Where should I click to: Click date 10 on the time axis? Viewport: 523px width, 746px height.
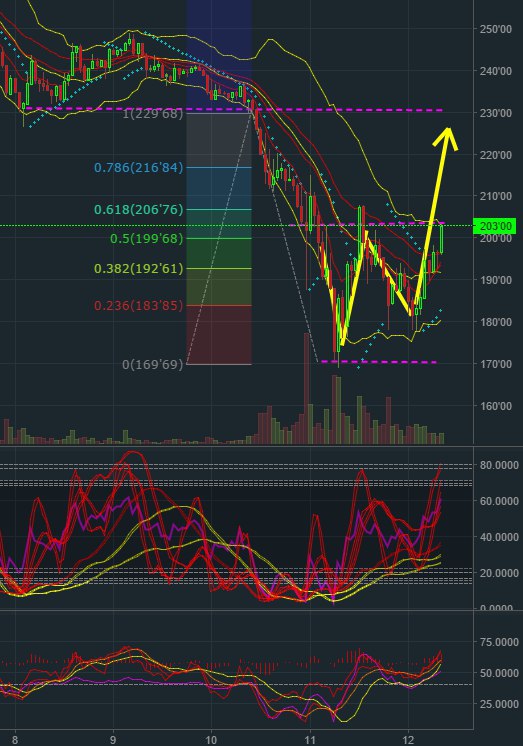coord(211,740)
